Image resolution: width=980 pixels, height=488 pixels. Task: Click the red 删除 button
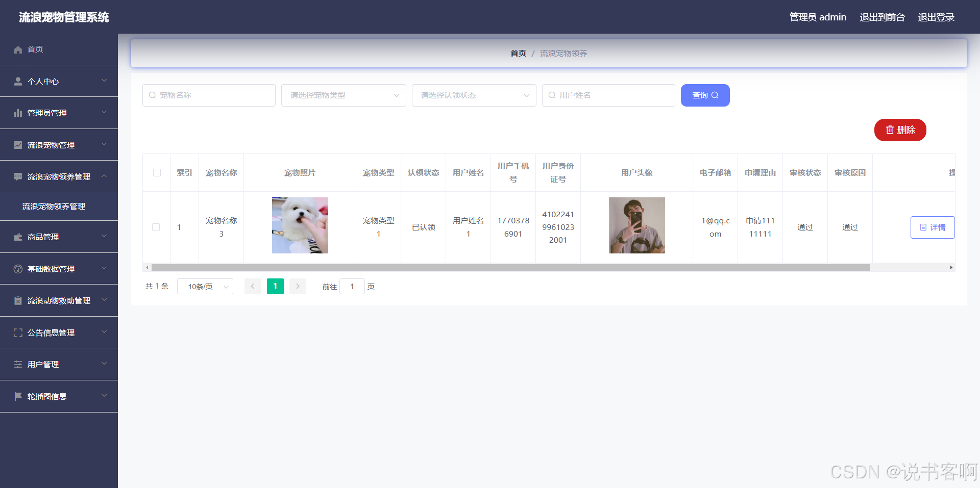(x=900, y=130)
